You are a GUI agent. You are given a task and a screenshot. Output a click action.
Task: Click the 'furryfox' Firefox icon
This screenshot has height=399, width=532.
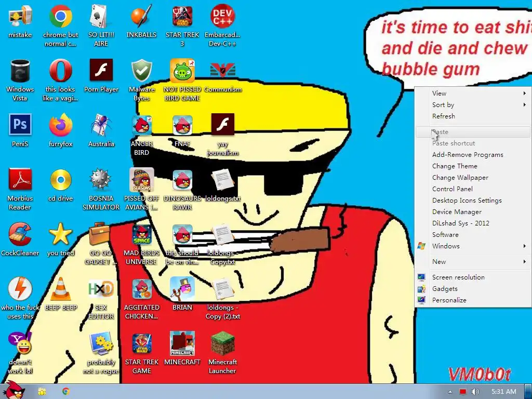(x=60, y=130)
